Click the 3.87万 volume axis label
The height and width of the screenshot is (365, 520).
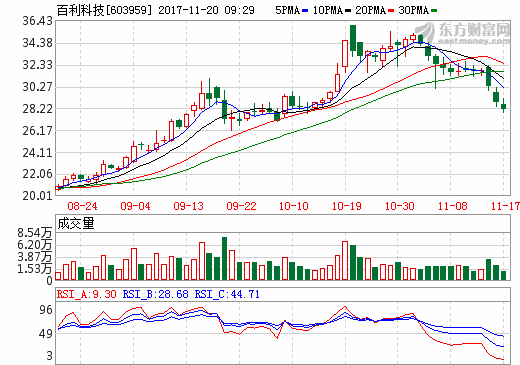[x=35, y=257]
